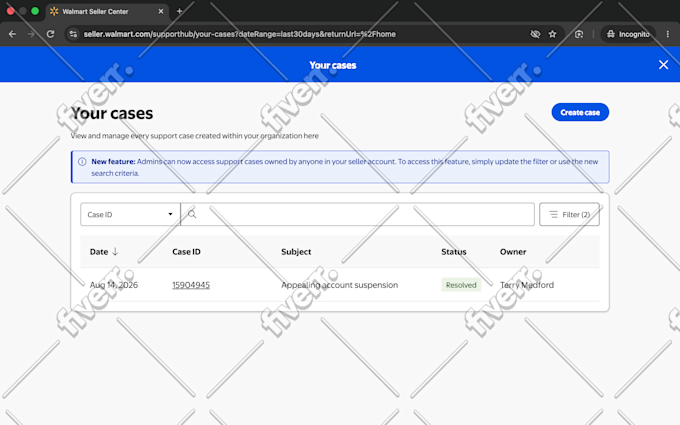Click the magnifier search icon
Screen dimensions: 680x425
coord(192,214)
